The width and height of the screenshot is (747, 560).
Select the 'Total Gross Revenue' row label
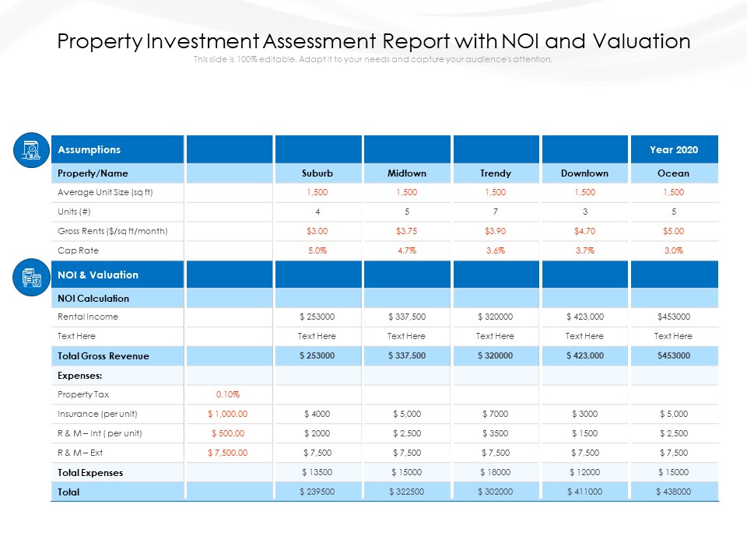coord(103,356)
